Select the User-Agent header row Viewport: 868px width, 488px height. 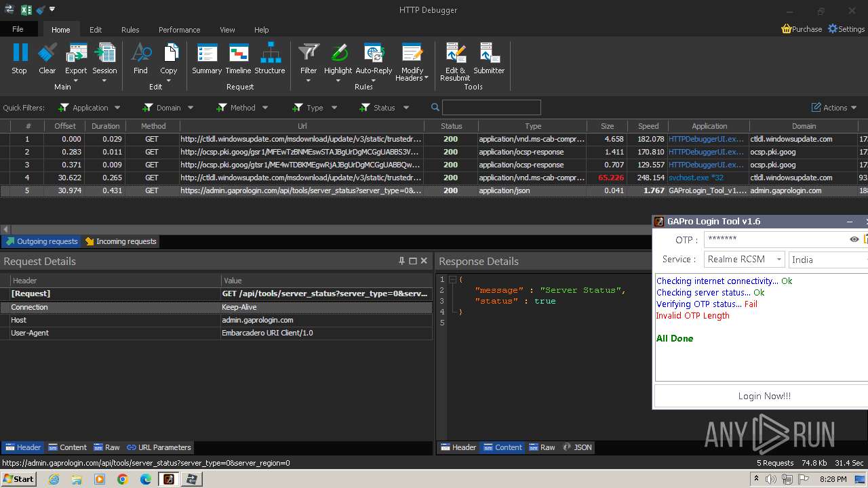pos(216,333)
